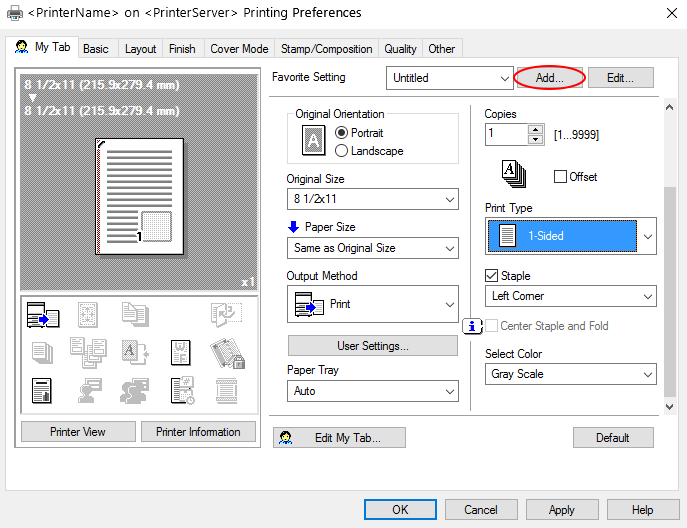Click the Edit... favorite setting button
This screenshot has height=528, width=687.
pyautogui.click(x=620, y=78)
